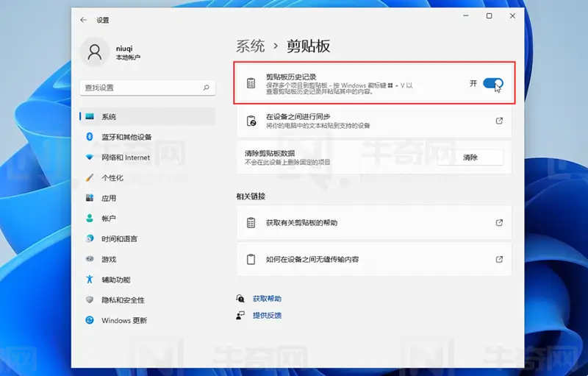Open 应用 settings

point(148,198)
